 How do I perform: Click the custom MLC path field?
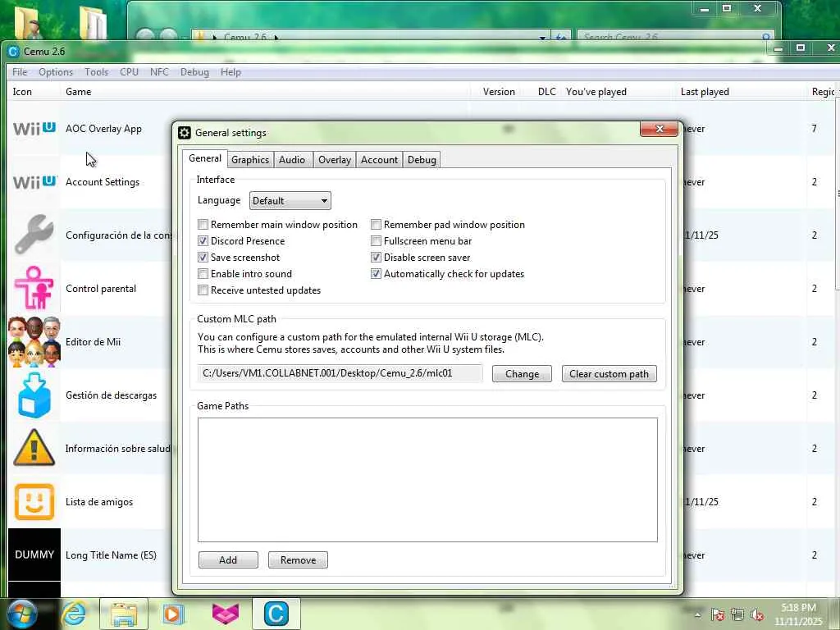pos(340,373)
